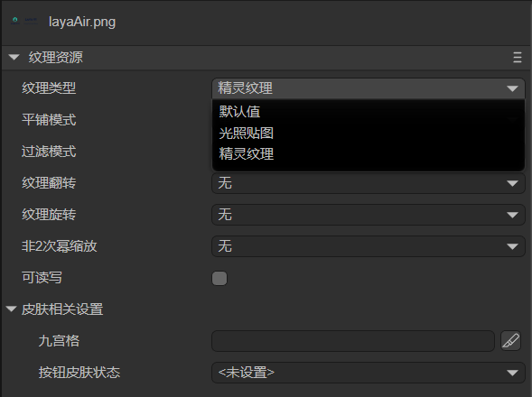Click the nine-grid edit pencil icon
This screenshot has height=397, width=532.
510,341
